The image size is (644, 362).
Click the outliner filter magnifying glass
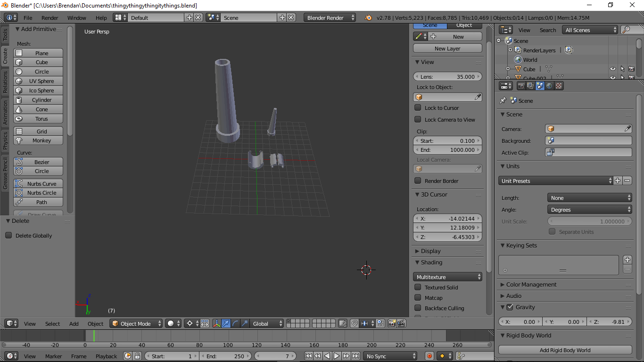click(627, 30)
